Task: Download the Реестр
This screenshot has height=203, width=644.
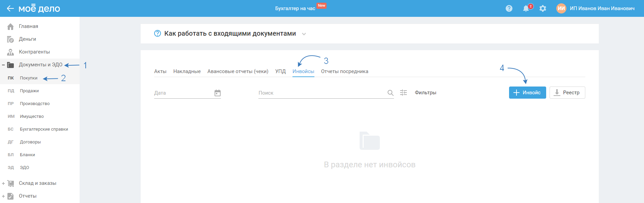Action: point(567,93)
